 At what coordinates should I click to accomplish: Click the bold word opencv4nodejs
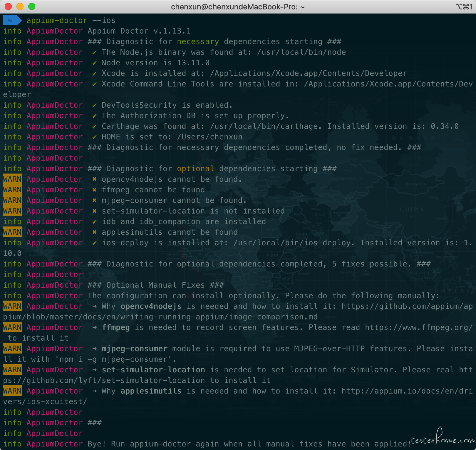tap(151, 306)
